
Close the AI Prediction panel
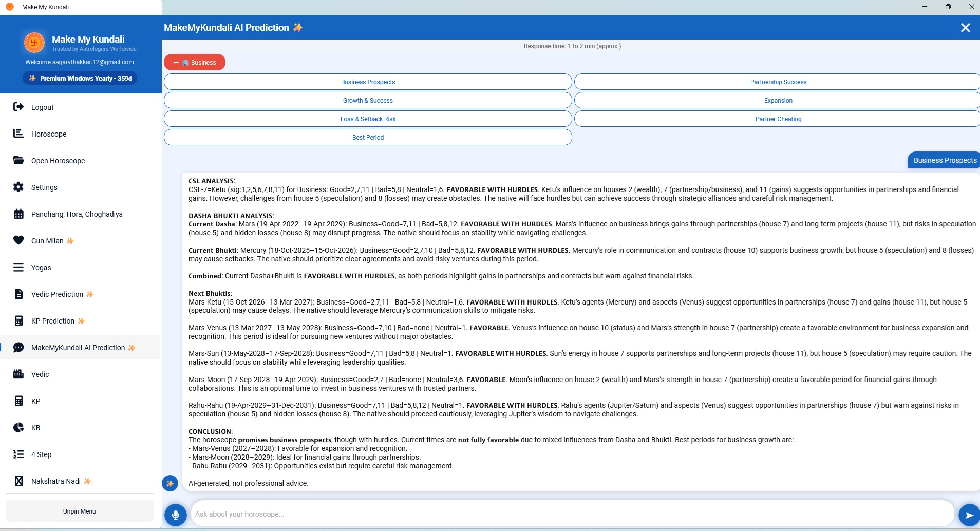coord(966,28)
